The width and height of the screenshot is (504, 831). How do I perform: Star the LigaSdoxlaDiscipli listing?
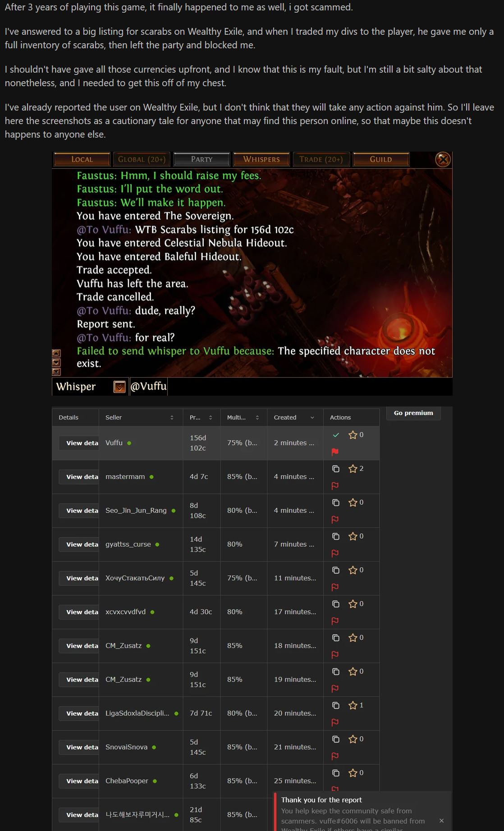(x=353, y=706)
